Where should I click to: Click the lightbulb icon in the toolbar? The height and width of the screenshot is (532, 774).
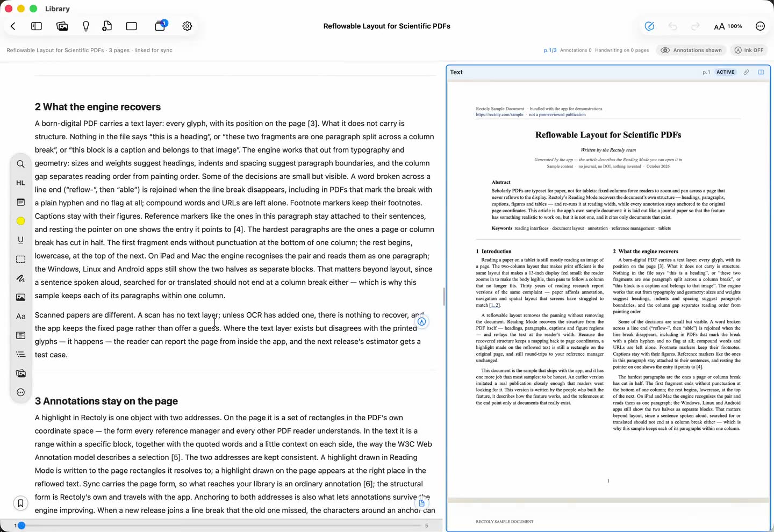[85, 26]
